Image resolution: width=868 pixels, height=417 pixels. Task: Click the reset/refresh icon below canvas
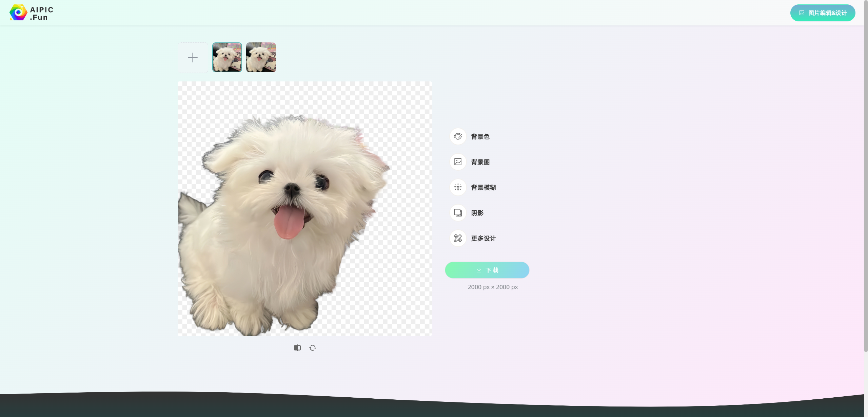coord(313,348)
